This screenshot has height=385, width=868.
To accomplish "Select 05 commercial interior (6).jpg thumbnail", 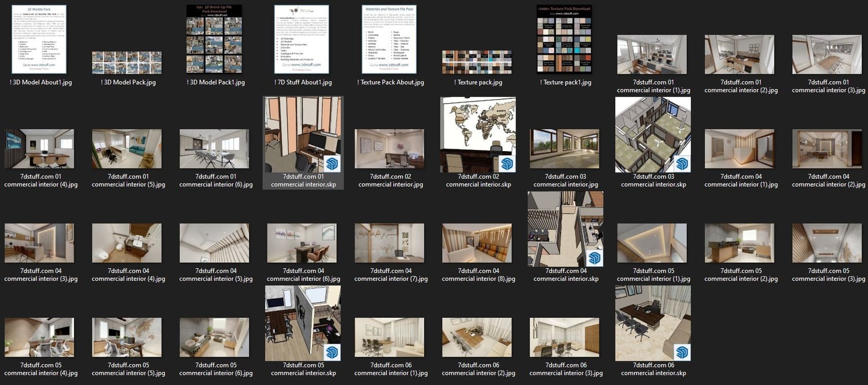I will click(215, 338).
